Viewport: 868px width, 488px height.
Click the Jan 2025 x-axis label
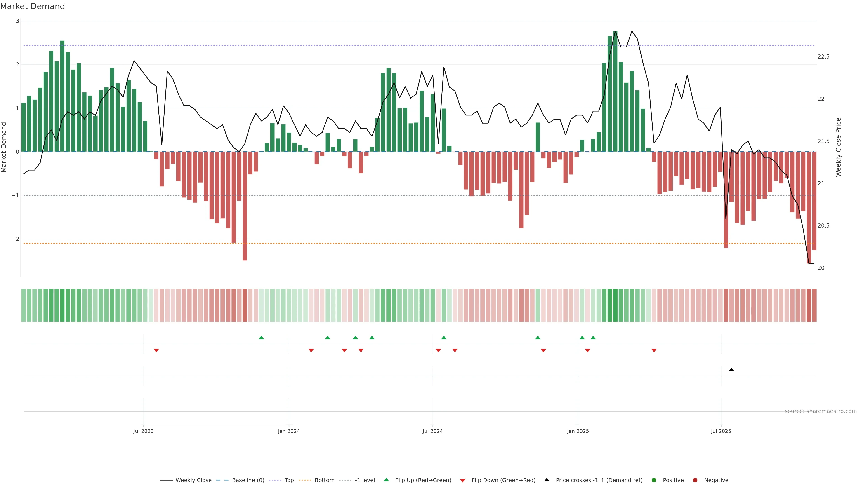click(x=578, y=431)
